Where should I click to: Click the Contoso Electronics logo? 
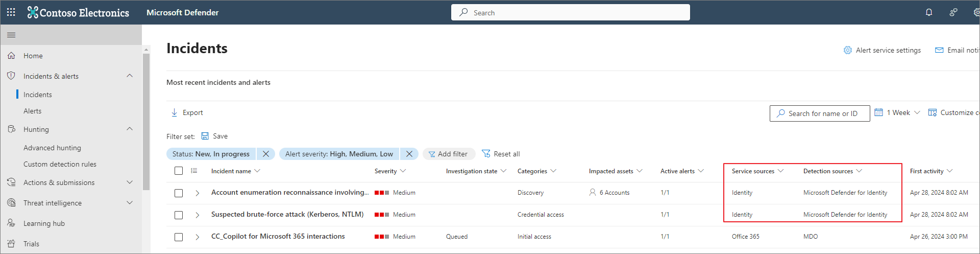(78, 12)
